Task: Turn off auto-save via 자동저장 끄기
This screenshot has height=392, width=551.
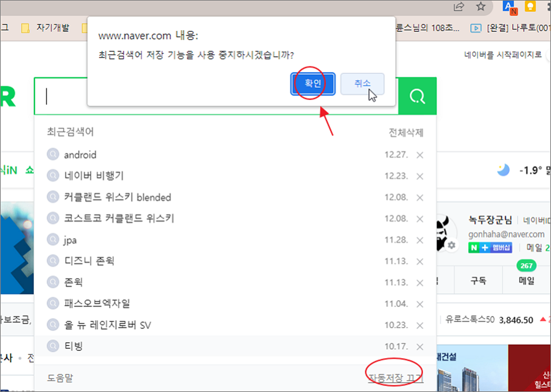Action: (396, 378)
